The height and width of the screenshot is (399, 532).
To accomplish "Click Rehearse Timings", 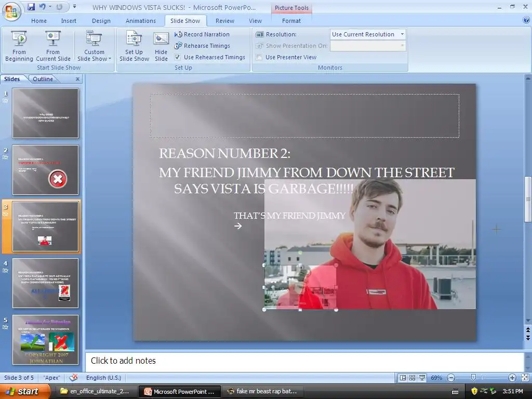I will pyautogui.click(x=202, y=46).
